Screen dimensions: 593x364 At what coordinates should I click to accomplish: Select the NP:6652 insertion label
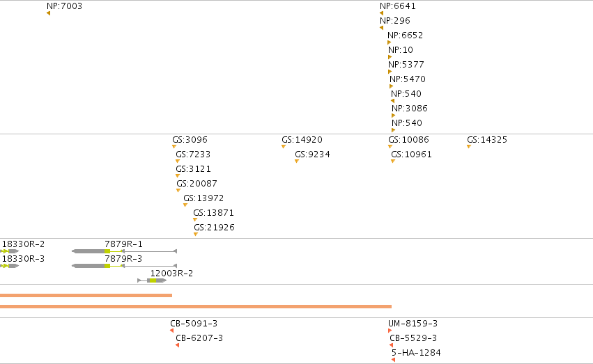(x=405, y=35)
